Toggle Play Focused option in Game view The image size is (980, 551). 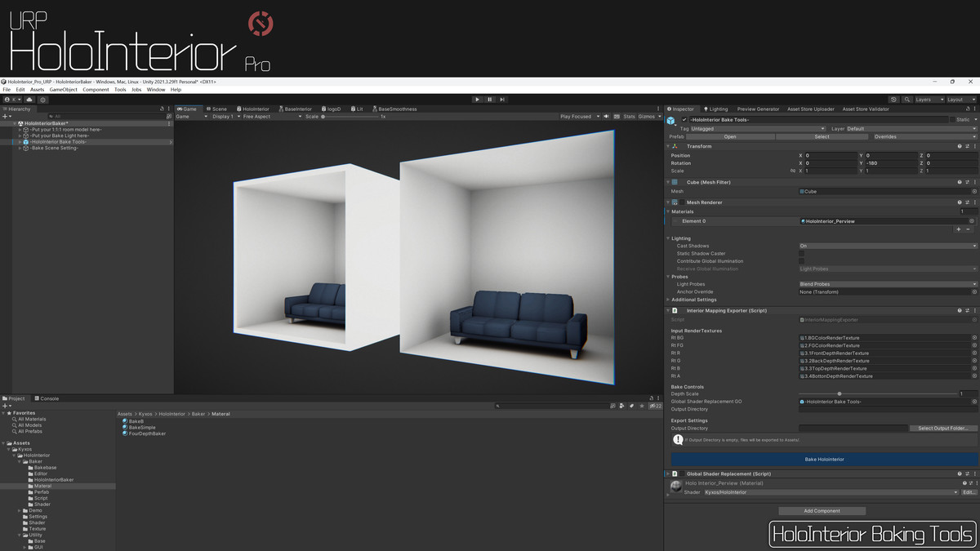578,116
